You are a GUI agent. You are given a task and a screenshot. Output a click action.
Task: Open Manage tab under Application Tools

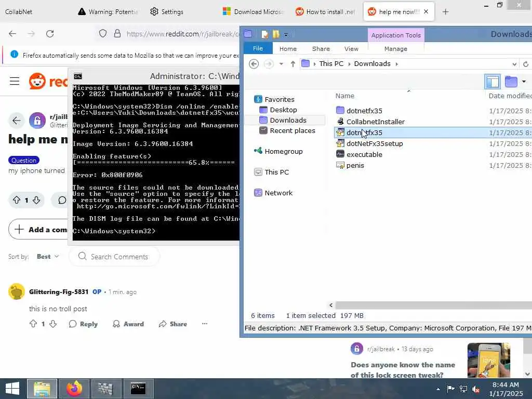pos(395,49)
